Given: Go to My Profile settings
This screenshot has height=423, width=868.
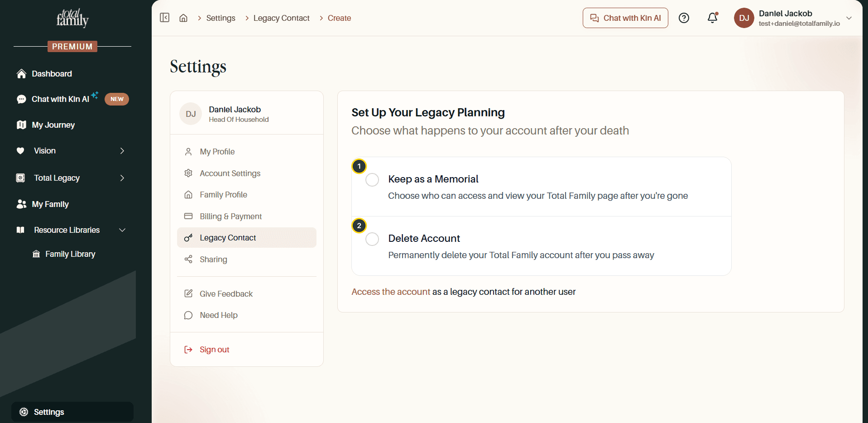Looking at the screenshot, I should pos(247,152).
